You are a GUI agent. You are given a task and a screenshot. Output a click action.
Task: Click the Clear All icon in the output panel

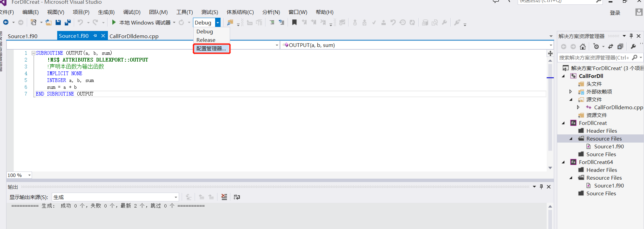pos(224,197)
